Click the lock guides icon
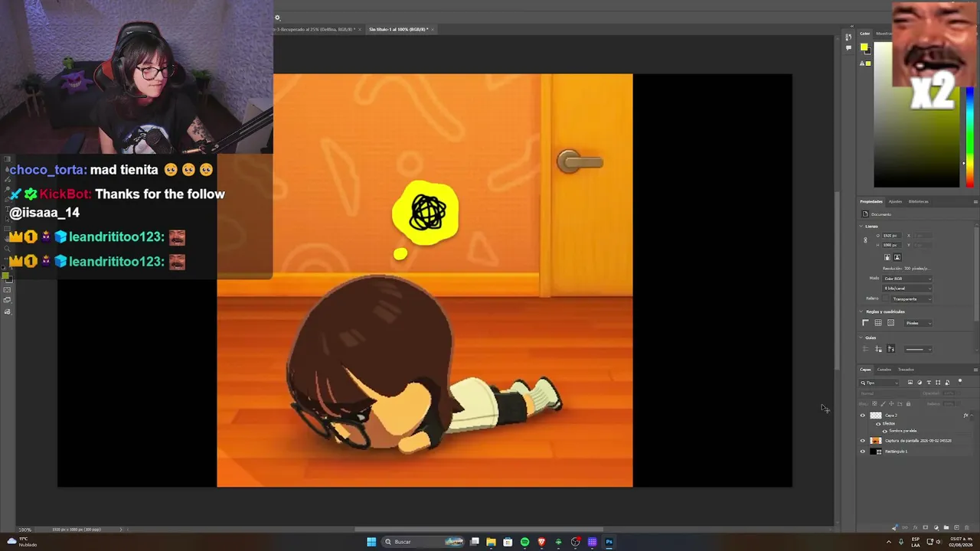Viewport: 980px width, 551px height. (878, 349)
